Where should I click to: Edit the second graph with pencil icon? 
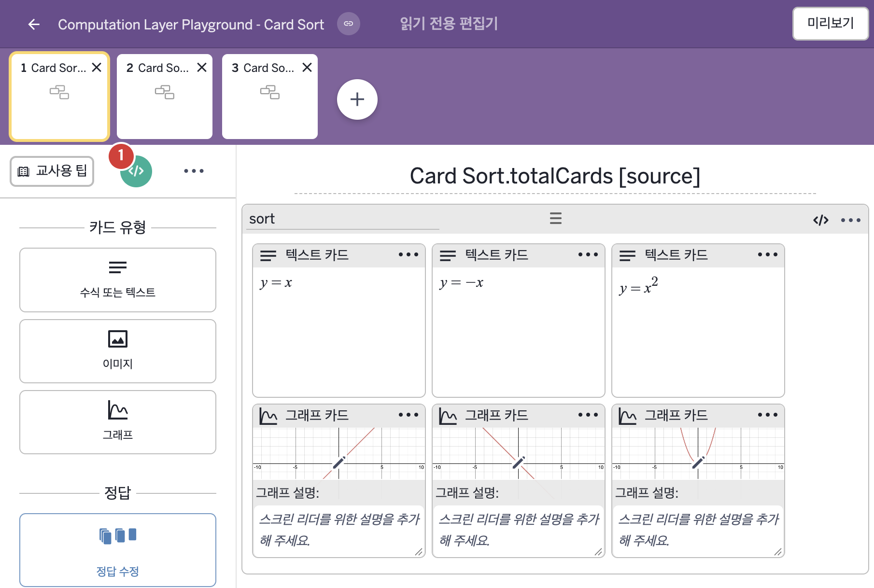[518, 462]
